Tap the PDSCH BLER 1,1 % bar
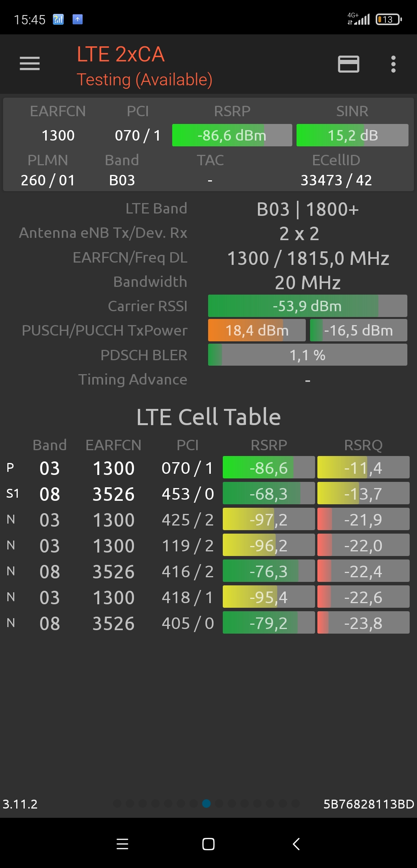This screenshot has width=417, height=868. 307,355
